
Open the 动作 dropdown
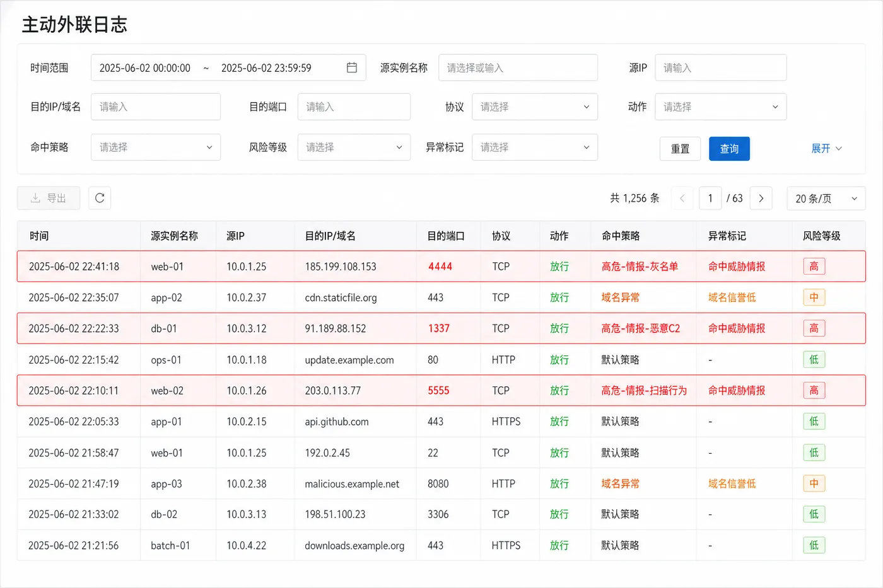(721, 107)
